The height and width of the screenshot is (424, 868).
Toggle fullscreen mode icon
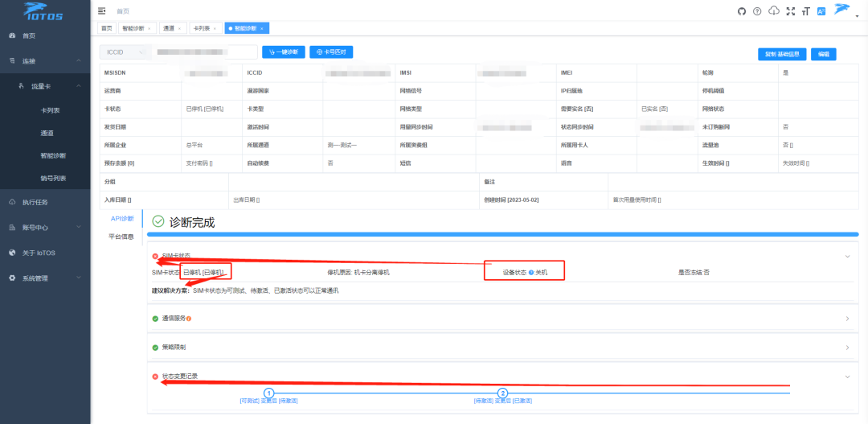[790, 11]
